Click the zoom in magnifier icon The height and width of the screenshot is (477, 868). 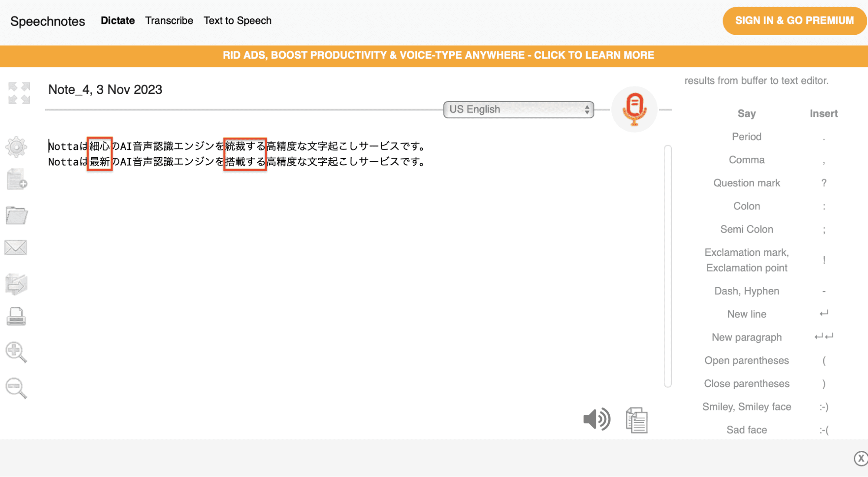[16, 353]
